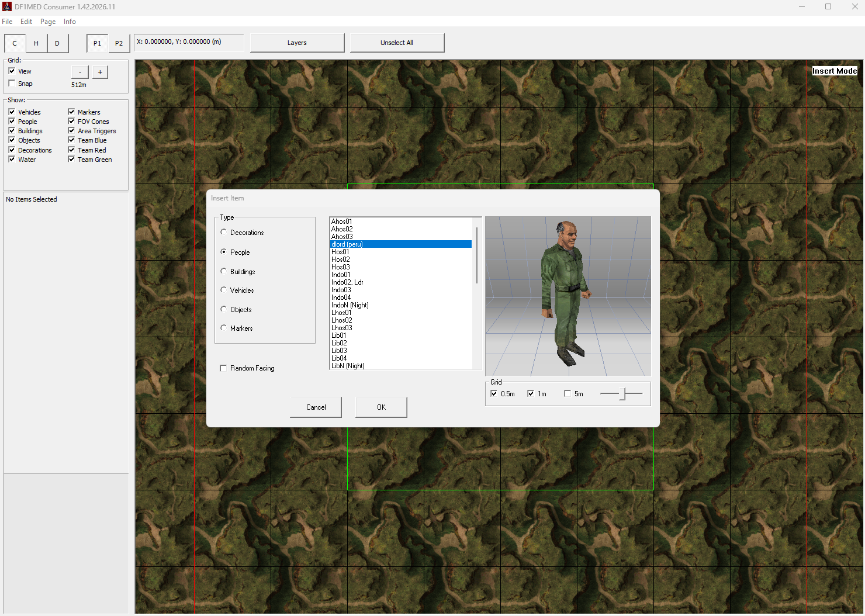Toggle the 0.5m grid checkbox
This screenshot has height=616, width=865.
494,393
